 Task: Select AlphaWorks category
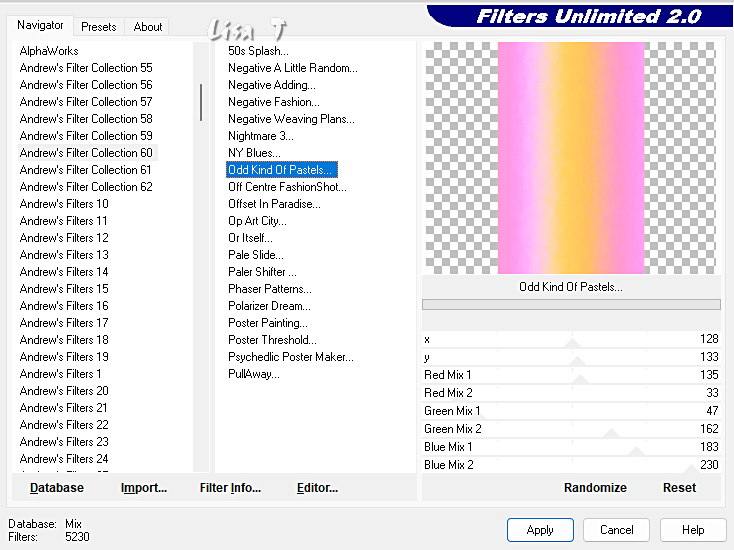(x=49, y=51)
